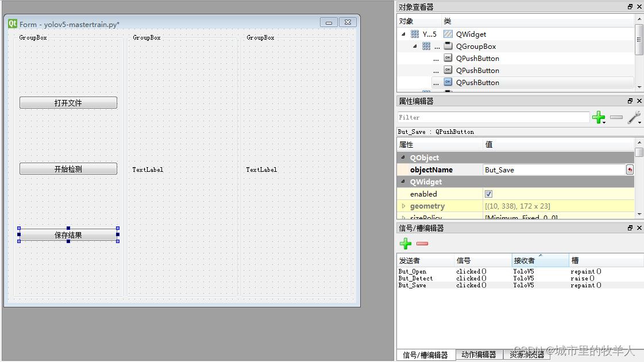Click the second QPushButton icon in object tree
The height and width of the screenshot is (362, 644).
point(448,70)
